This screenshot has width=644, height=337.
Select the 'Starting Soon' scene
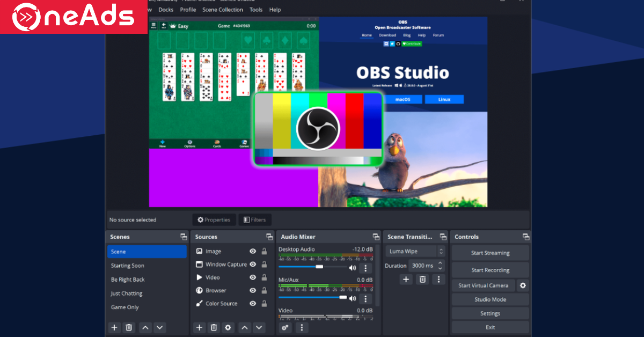pyautogui.click(x=147, y=266)
